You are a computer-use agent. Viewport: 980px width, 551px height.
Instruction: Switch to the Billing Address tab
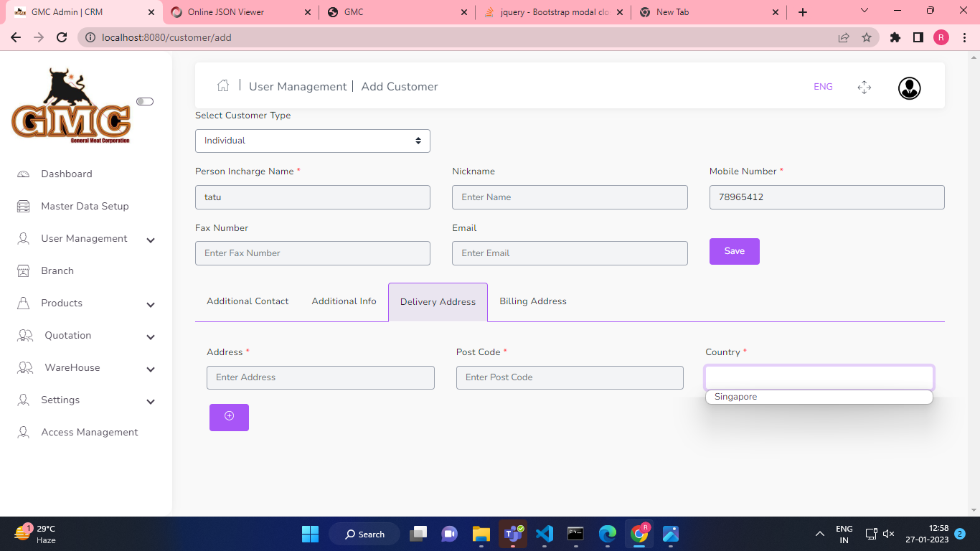[x=532, y=301]
